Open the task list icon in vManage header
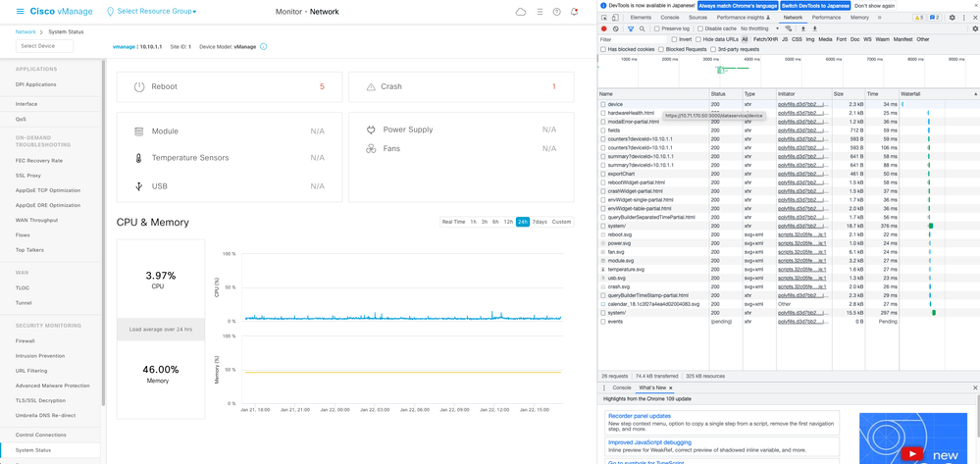Screen dimensions: 980x464 (x=540, y=11)
